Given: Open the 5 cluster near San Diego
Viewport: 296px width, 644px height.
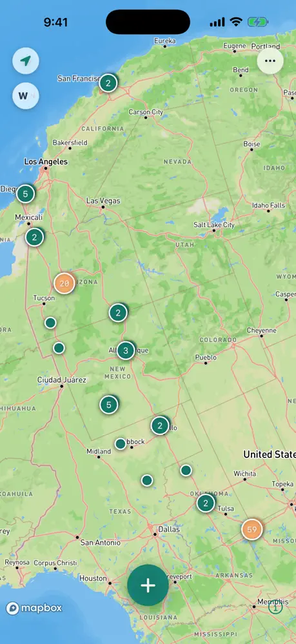Looking at the screenshot, I should (25, 194).
